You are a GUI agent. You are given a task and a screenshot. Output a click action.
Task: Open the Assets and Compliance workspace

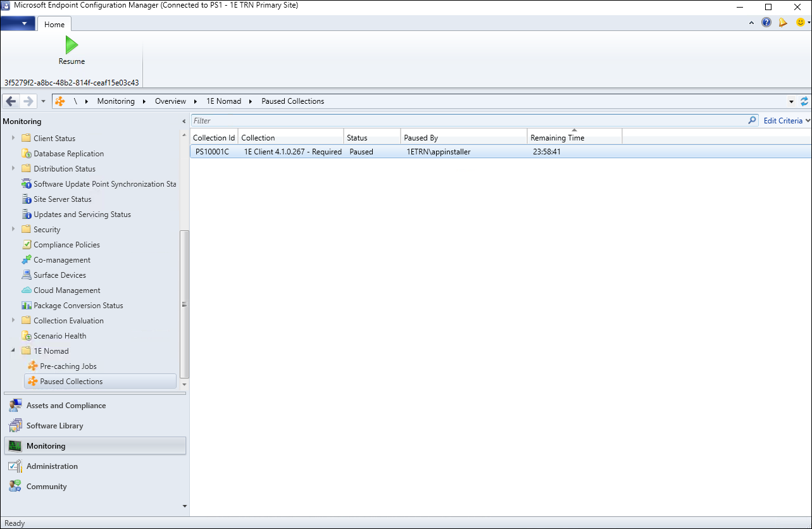(x=66, y=406)
